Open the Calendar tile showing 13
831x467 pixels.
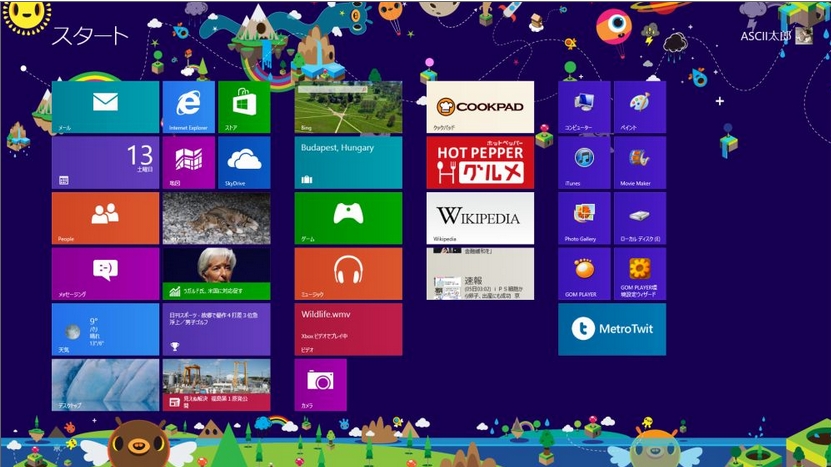point(105,163)
